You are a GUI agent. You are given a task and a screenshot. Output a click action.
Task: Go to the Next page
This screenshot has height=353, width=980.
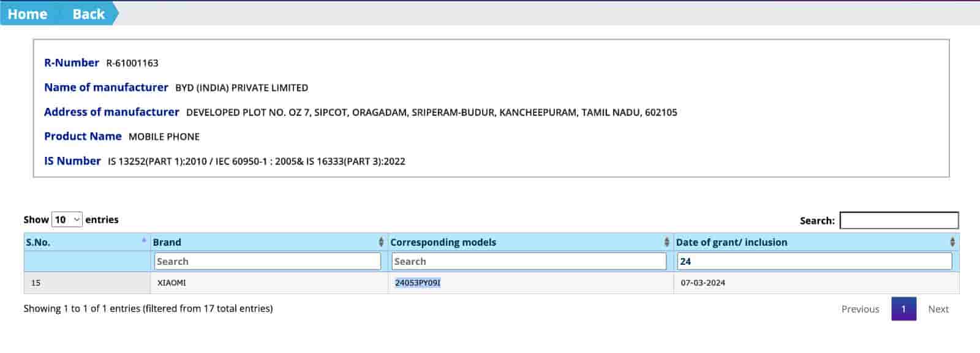(938, 309)
